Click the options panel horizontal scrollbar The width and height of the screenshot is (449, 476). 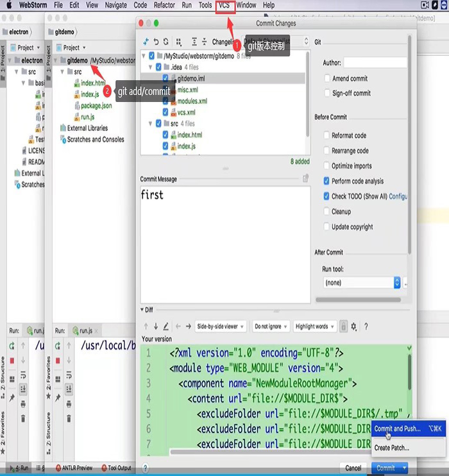(358, 300)
